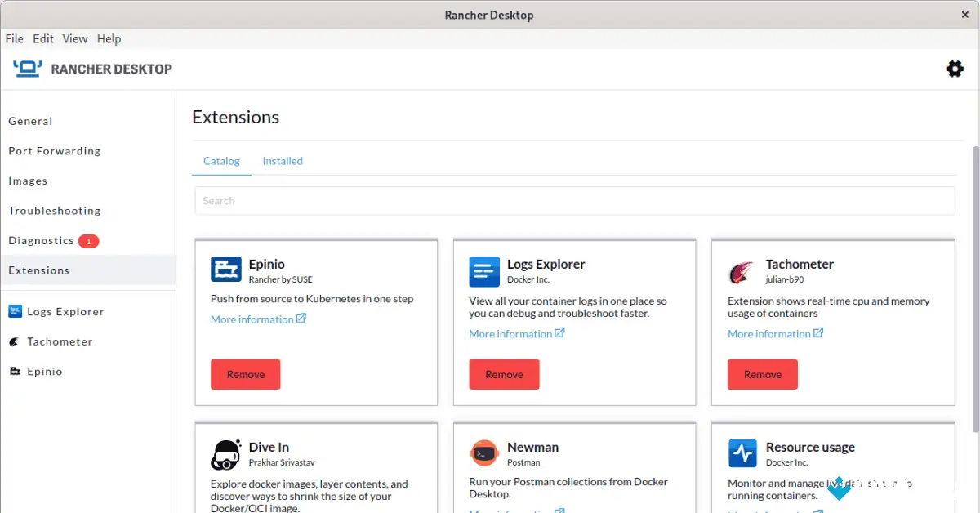
Task: Click the Rancher Desktop logo icon
Action: [x=26, y=69]
